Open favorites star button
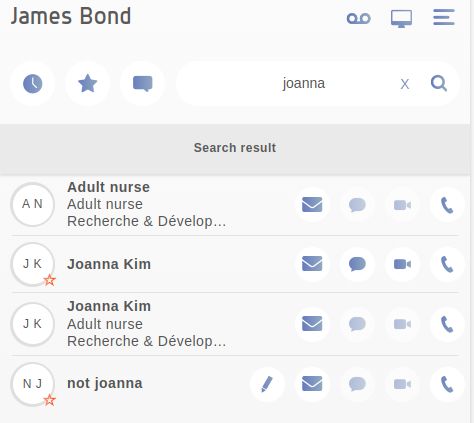The image size is (474, 423). tap(87, 84)
